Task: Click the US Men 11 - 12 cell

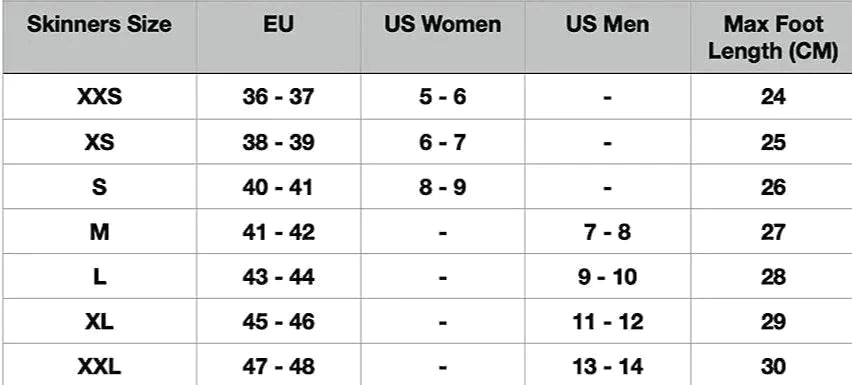Action: (x=607, y=322)
